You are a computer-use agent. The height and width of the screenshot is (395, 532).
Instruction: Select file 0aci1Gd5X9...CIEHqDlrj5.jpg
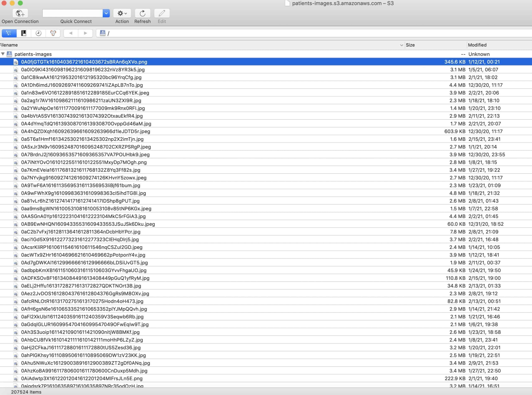coord(266,239)
